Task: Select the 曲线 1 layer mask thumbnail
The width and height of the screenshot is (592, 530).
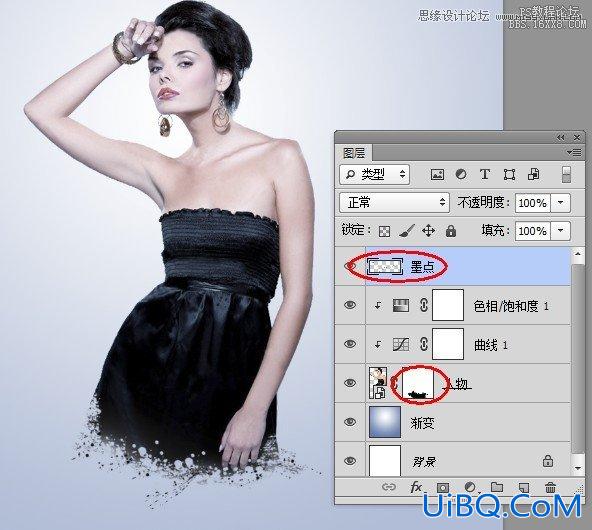Action: [448, 344]
